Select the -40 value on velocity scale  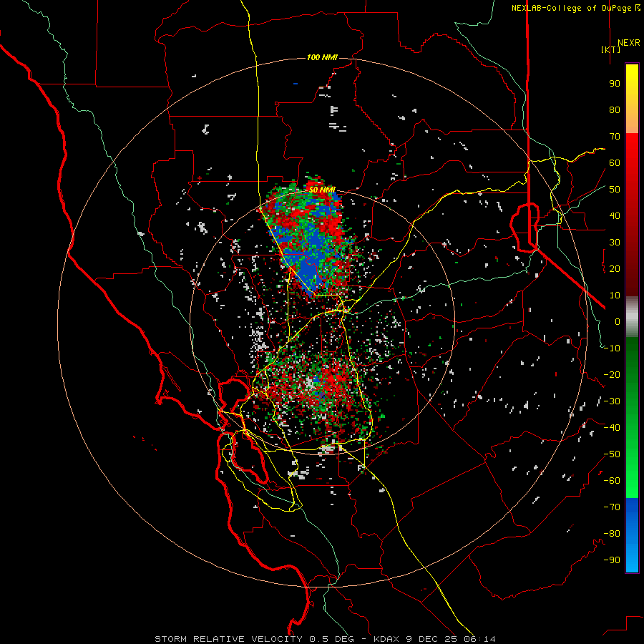point(612,428)
